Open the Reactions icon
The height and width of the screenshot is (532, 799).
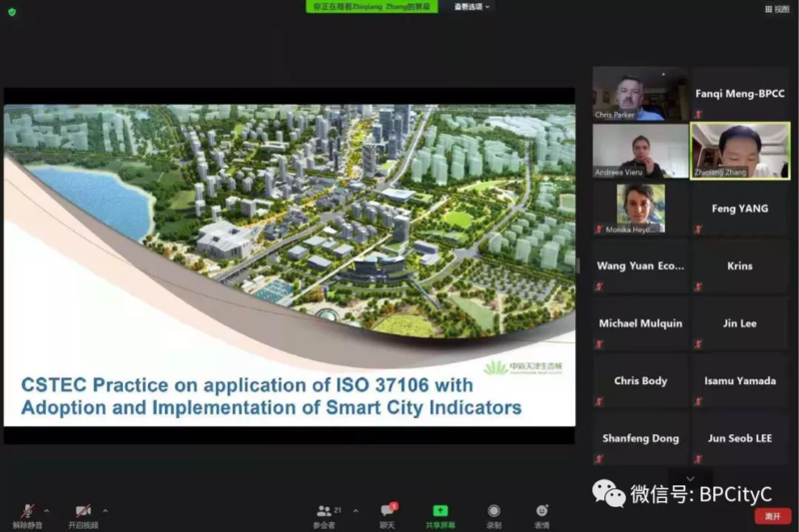[x=541, y=511]
